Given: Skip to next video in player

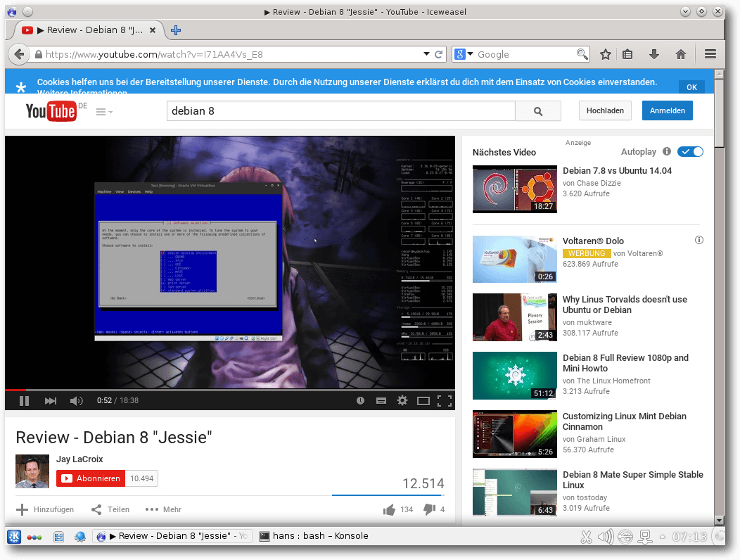Looking at the screenshot, I should (51, 401).
